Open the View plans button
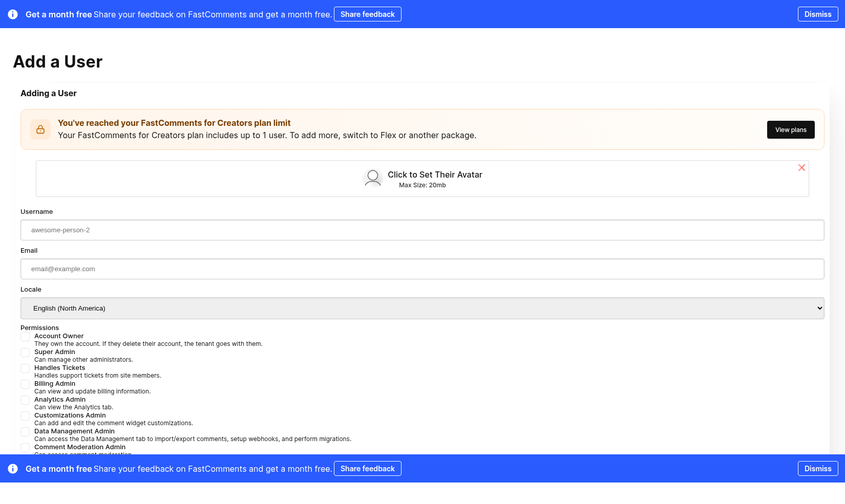Viewport: 845px width, 504px height. 791,130
